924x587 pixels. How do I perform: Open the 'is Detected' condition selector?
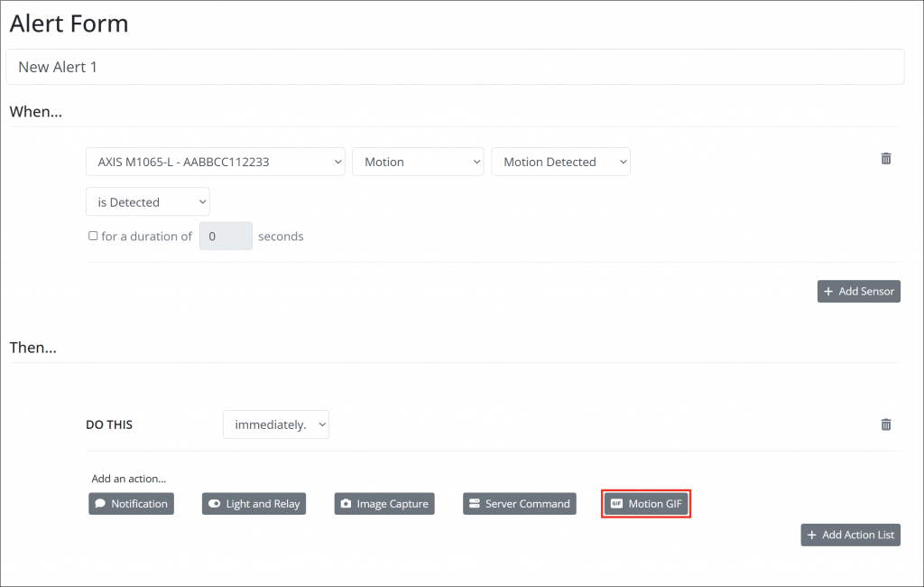click(147, 200)
